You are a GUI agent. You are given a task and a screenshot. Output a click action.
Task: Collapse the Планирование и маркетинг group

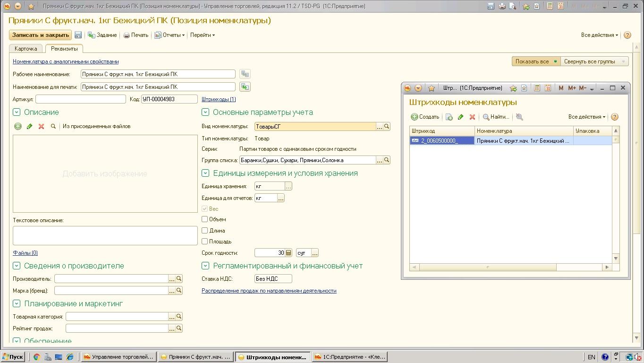coord(17,303)
